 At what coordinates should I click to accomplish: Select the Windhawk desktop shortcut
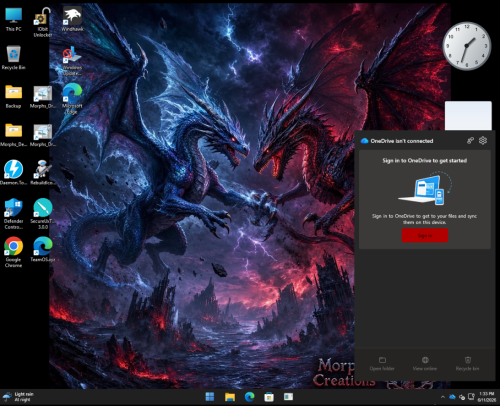pos(72,19)
